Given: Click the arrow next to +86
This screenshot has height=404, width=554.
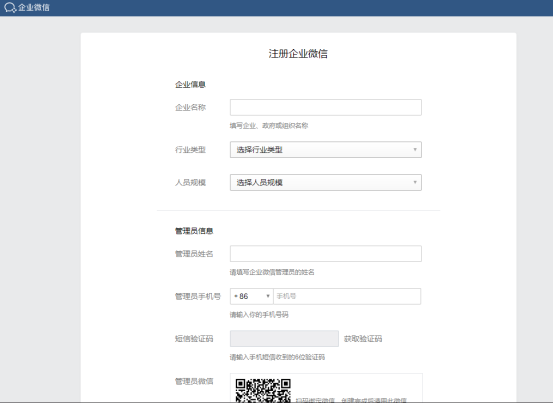Looking at the screenshot, I should [x=268, y=296].
